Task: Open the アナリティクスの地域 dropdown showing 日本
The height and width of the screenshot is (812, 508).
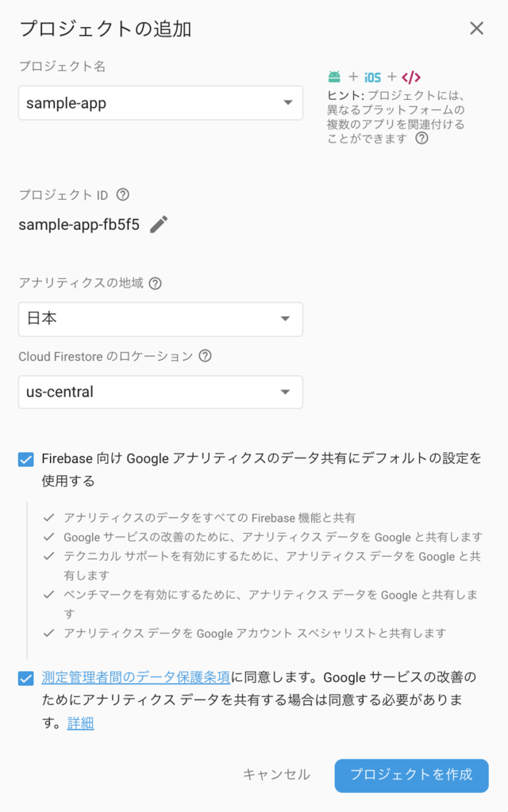Action: [x=287, y=319]
